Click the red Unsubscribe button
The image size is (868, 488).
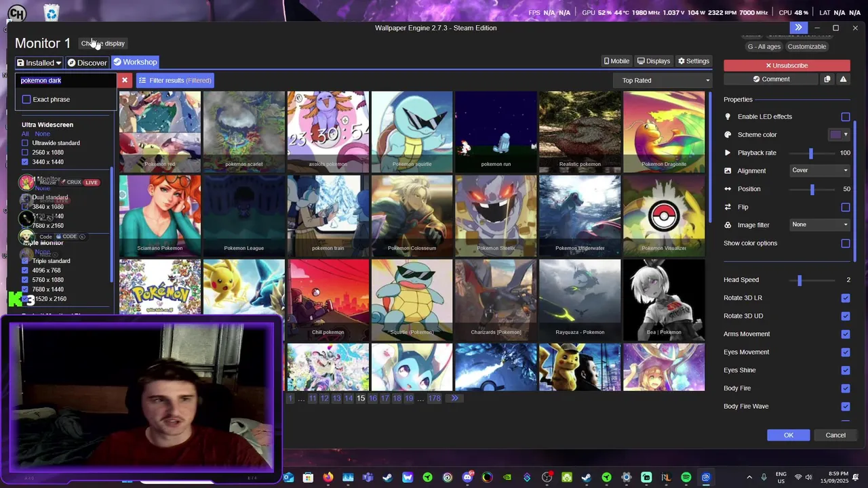pyautogui.click(x=787, y=66)
